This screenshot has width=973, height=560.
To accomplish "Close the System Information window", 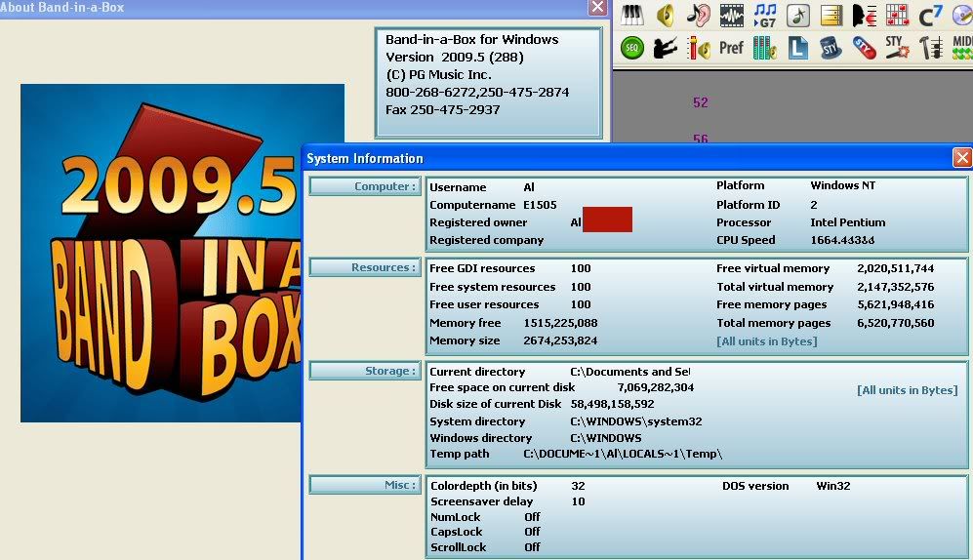I will point(962,157).
